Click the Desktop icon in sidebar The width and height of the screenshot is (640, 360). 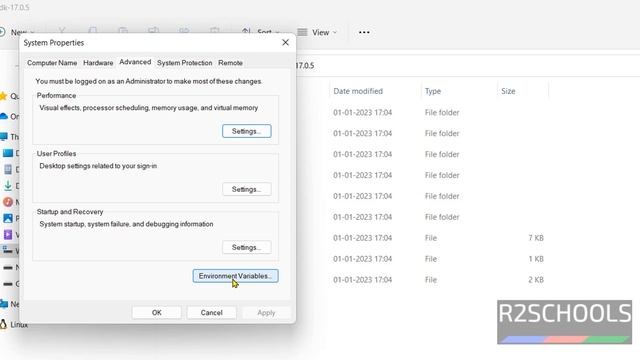pos(8,153)
